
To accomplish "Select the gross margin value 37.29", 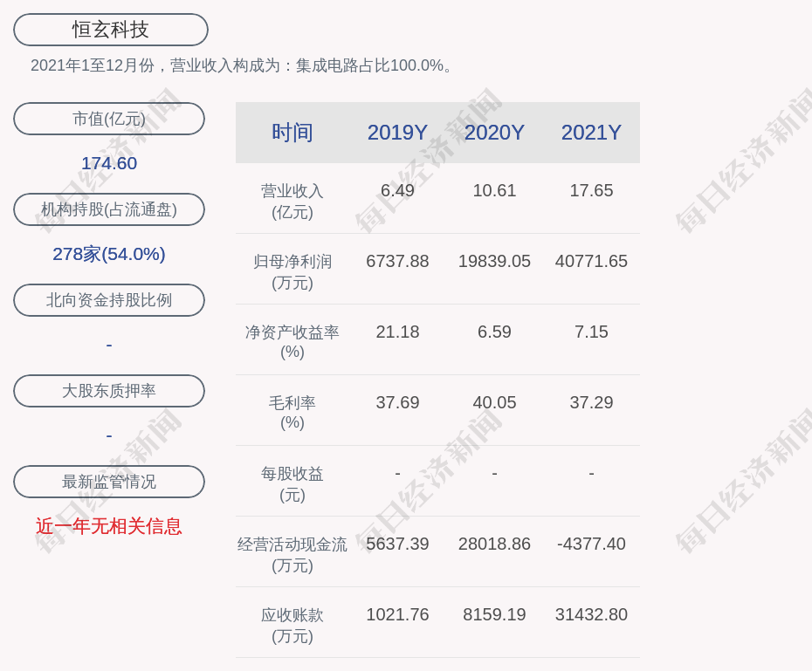I will [591, 402].
